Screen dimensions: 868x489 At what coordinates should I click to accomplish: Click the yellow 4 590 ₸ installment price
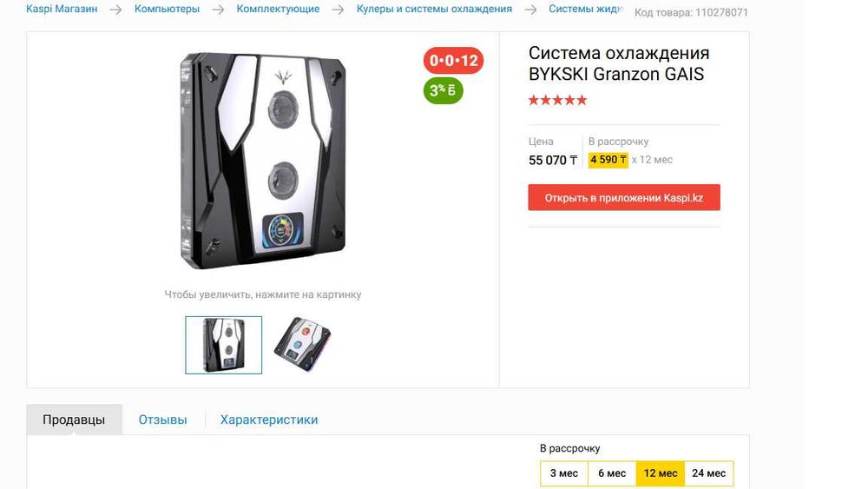tap(608, 160)
